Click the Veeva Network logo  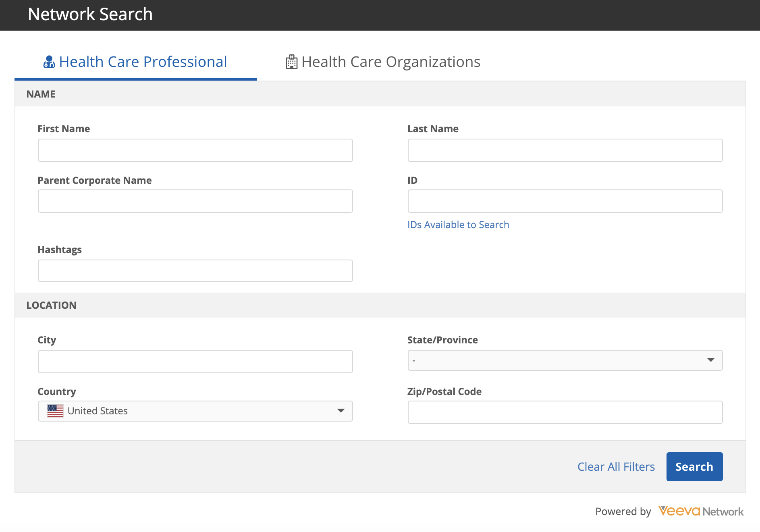tap(701, 511)
